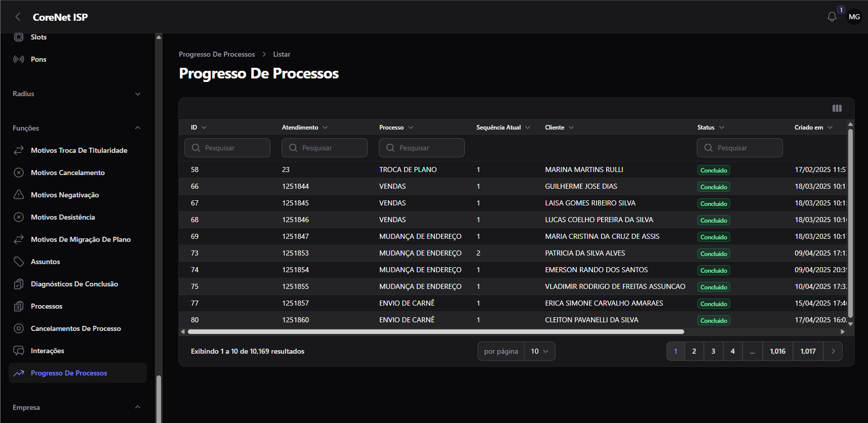Go to last page 1,017
This screenshot has width=868, height=423.
pyautogui.click(x=808, y=351)
